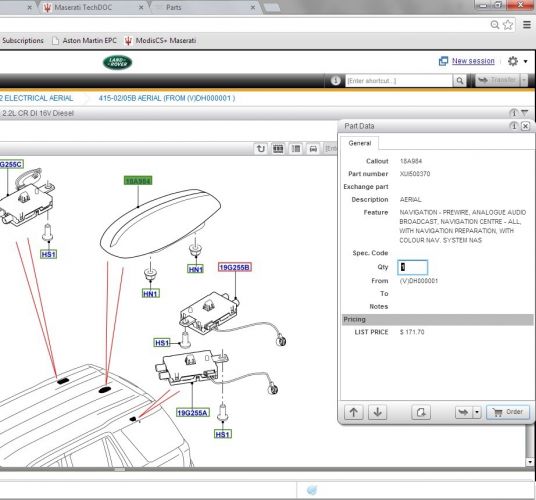This screenshot has height=500, width=536.
Task: Click the info icon on filter bar
Action: coord(513,113)
